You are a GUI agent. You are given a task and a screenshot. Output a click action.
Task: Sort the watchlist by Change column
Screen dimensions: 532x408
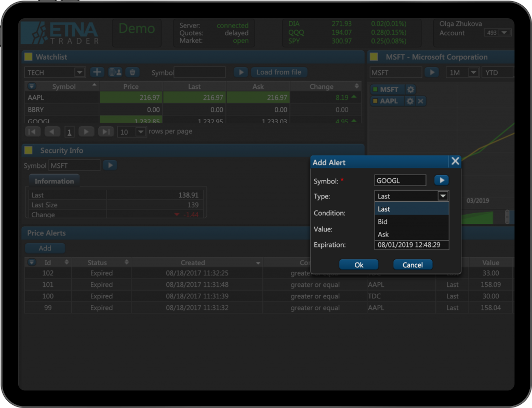[356, 86]
